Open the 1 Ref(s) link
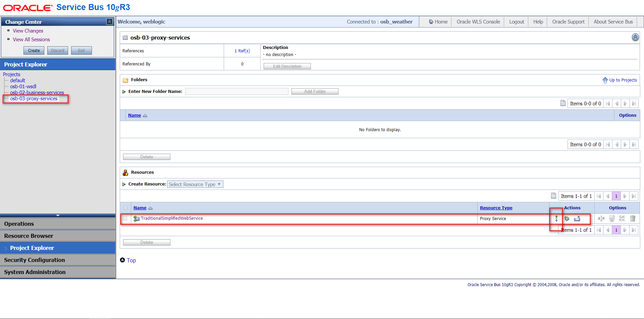Screen dimensions: 644x319 [x=242, y=51]
